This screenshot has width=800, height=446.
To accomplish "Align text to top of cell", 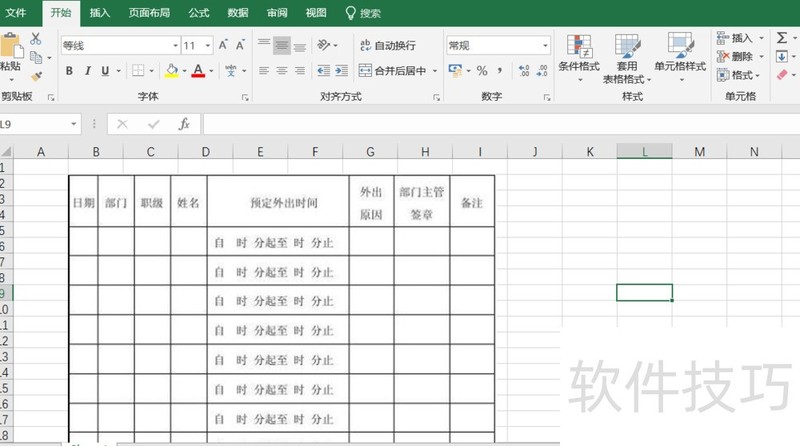I will (x=264, y=45).
